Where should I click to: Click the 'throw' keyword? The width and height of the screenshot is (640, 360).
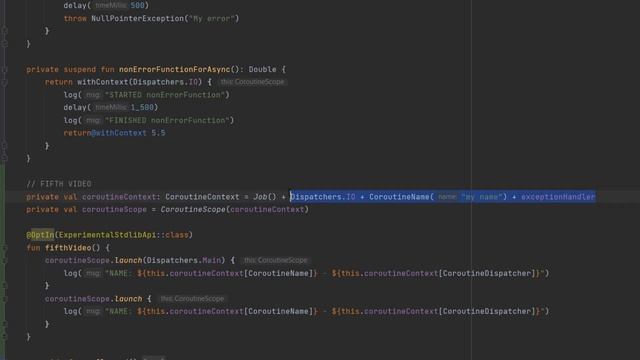click(75, 18)
